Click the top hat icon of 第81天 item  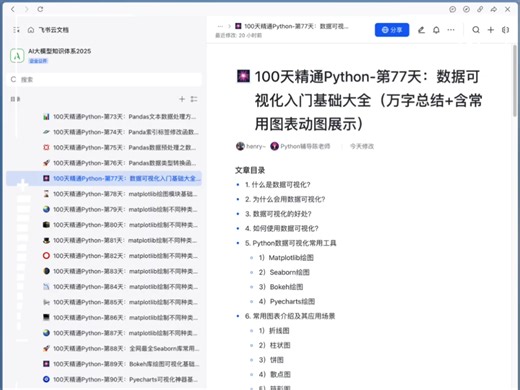[46, 240]
